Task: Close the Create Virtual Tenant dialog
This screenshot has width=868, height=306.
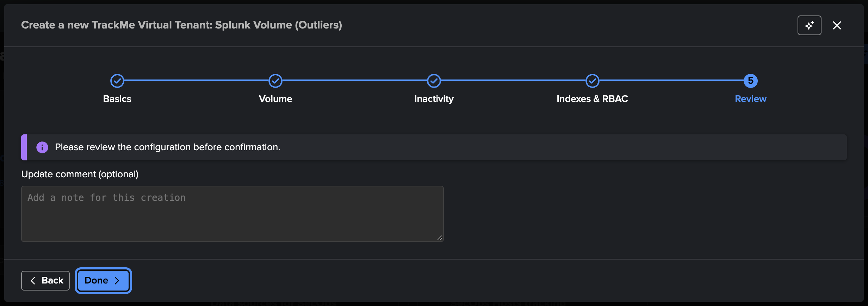Action: pos(837,25)
